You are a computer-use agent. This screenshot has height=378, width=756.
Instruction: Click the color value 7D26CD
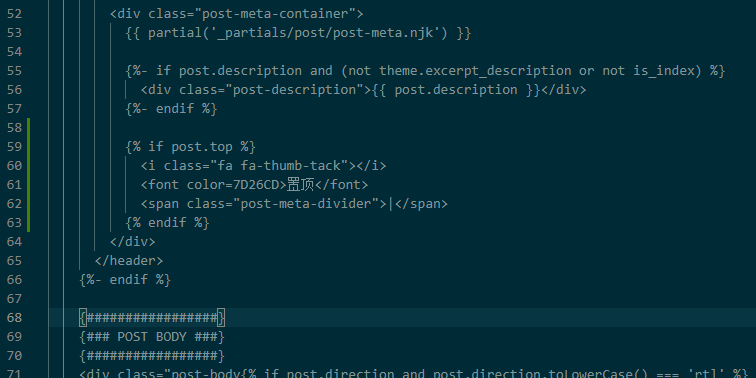(x=256, y=185)
